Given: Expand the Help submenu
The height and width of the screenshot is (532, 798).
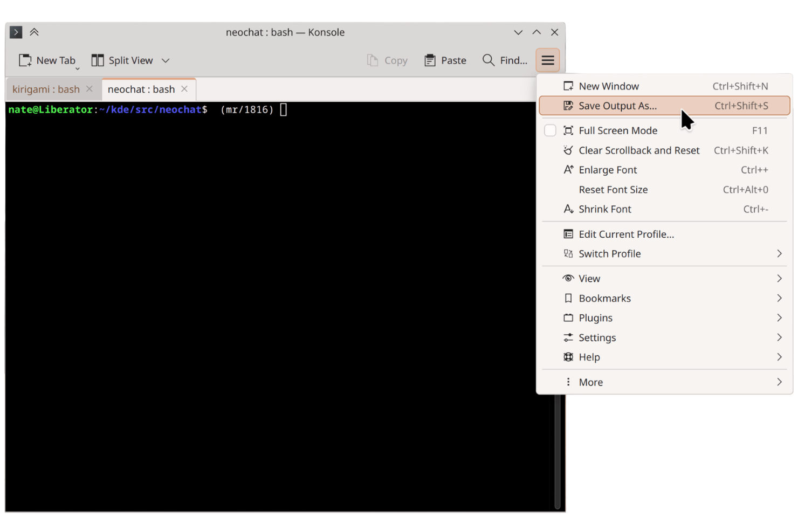Looking at the screenshot, I should point(664,357).
